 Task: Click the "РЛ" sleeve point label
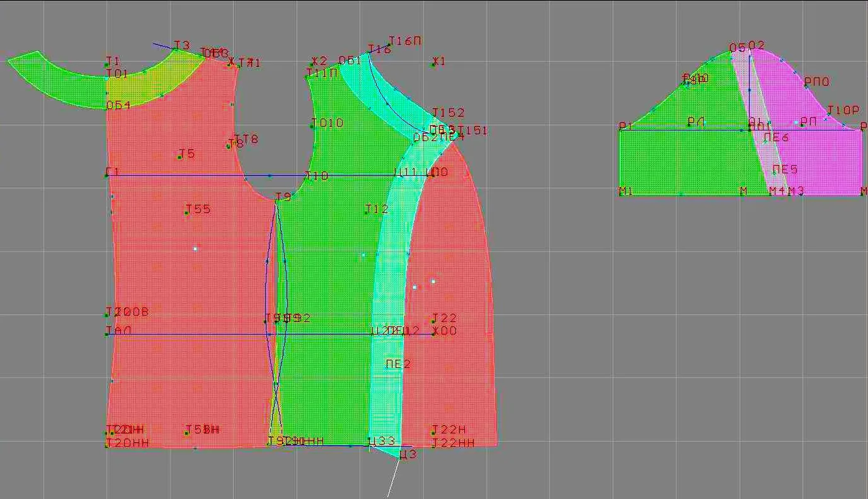696,122
